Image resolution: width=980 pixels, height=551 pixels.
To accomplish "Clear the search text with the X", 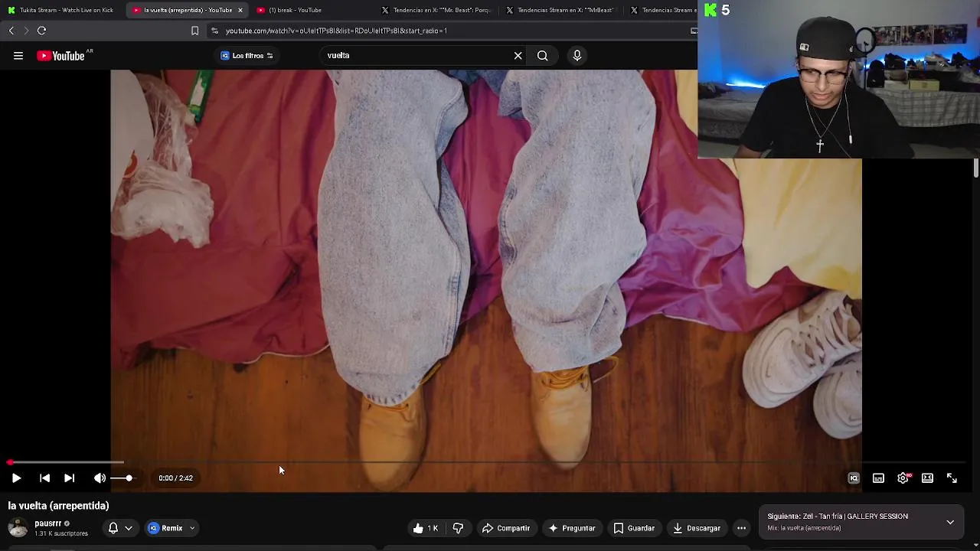I will click(518, 55).
